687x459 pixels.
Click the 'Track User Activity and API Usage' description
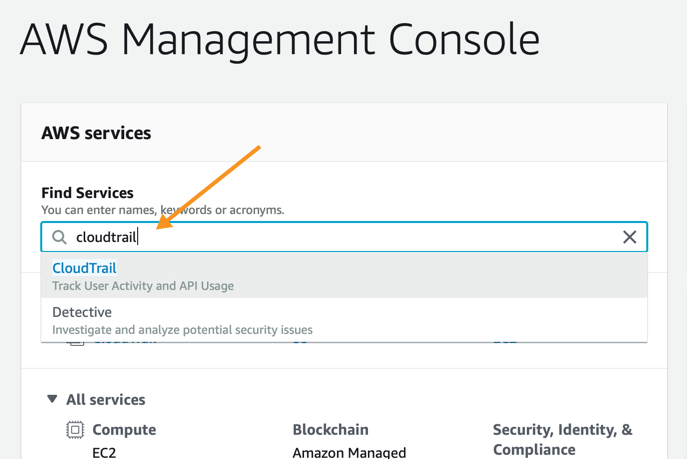click(143, 286)
